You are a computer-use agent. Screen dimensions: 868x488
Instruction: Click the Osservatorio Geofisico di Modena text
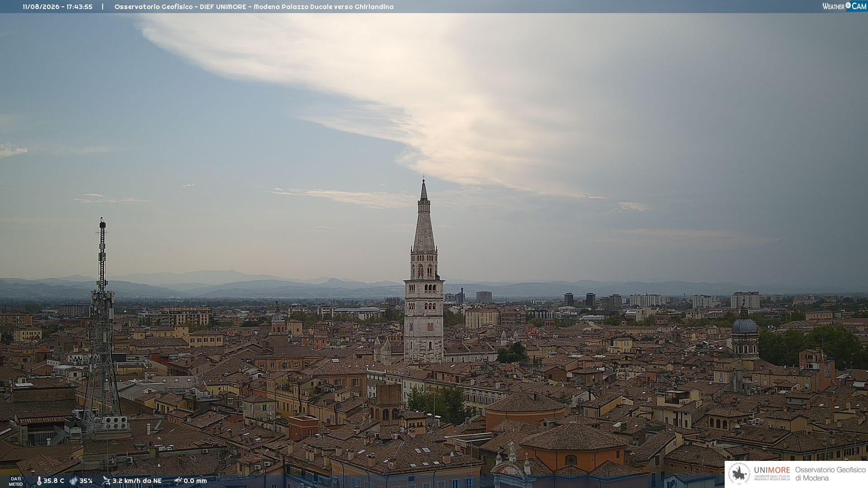(830, 474)
